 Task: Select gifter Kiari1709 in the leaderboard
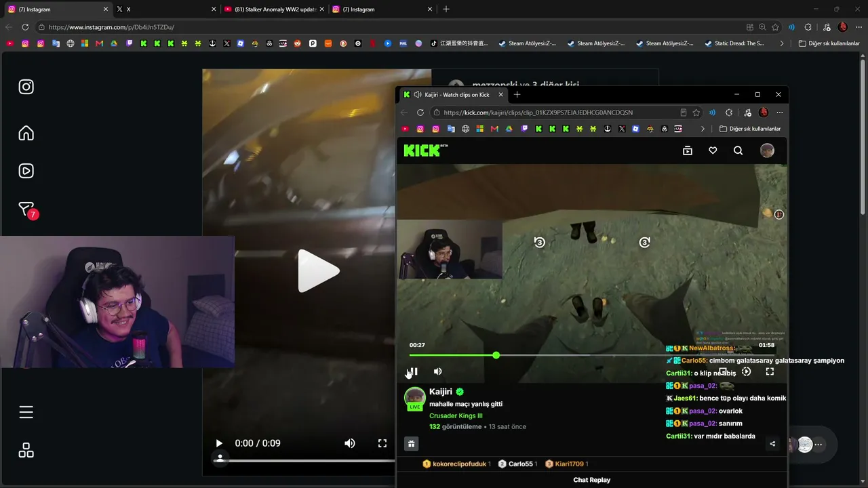click(x=566, y=464)
